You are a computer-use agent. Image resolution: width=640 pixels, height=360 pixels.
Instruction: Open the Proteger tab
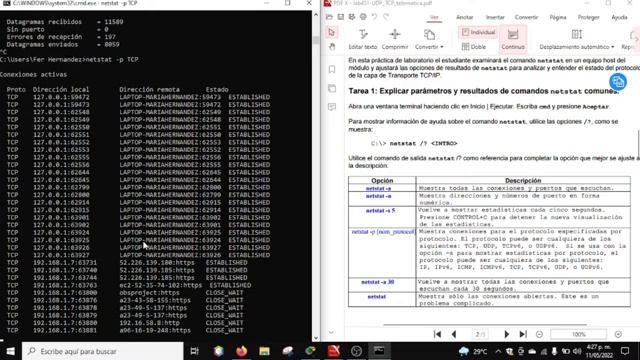[x=588, y=17]
